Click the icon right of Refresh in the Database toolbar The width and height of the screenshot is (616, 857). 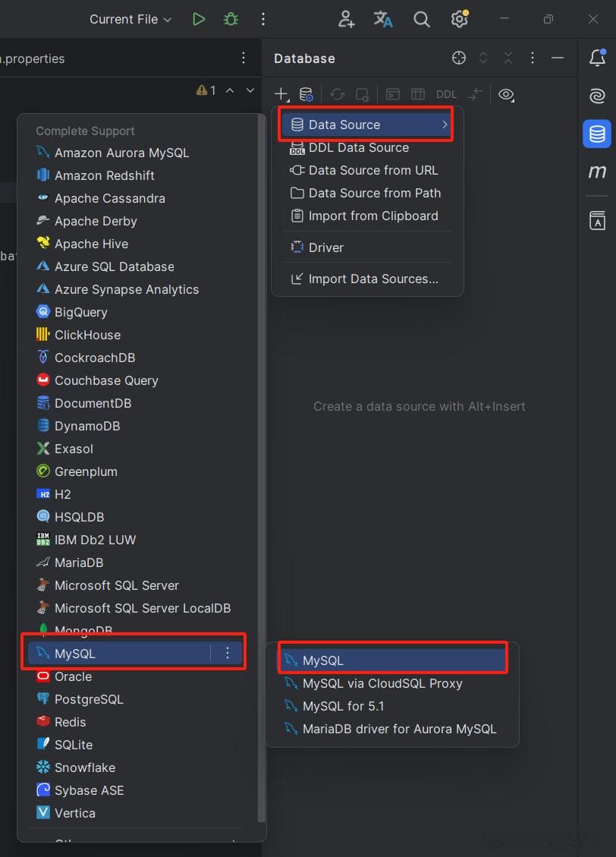coord(362,95)
